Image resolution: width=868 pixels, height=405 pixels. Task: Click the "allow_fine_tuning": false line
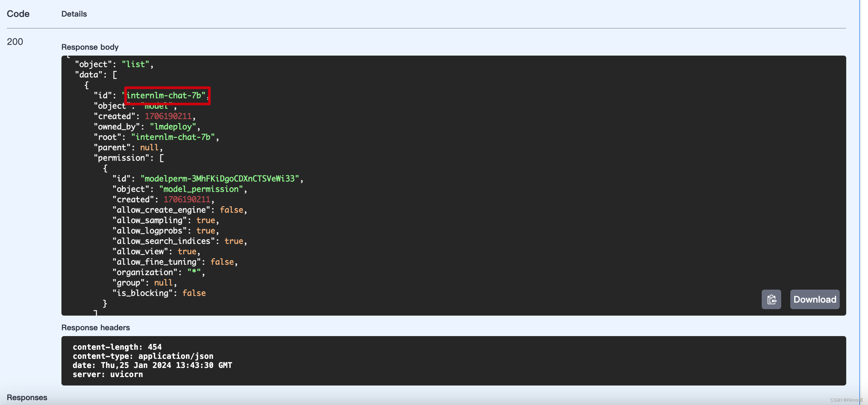tap(175, 262)
